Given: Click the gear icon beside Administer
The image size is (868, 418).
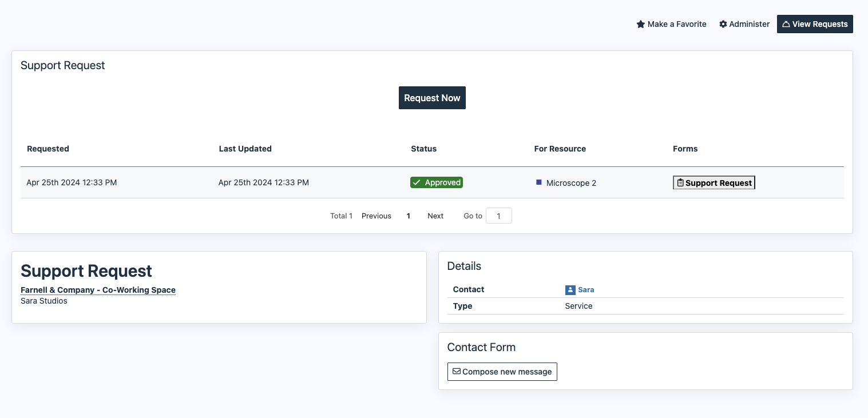Looking at the screenshot, I should pyautogui.click(x=723, y=25).
